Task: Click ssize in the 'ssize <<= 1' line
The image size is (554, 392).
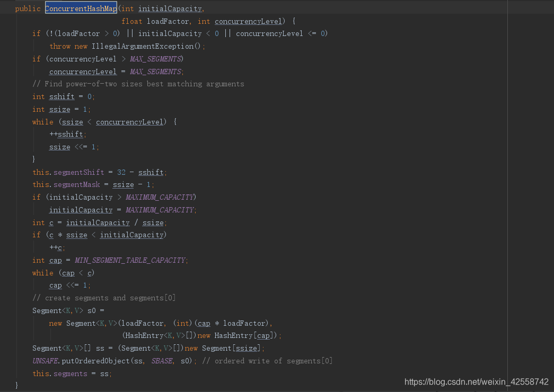Action: (60, 147)
